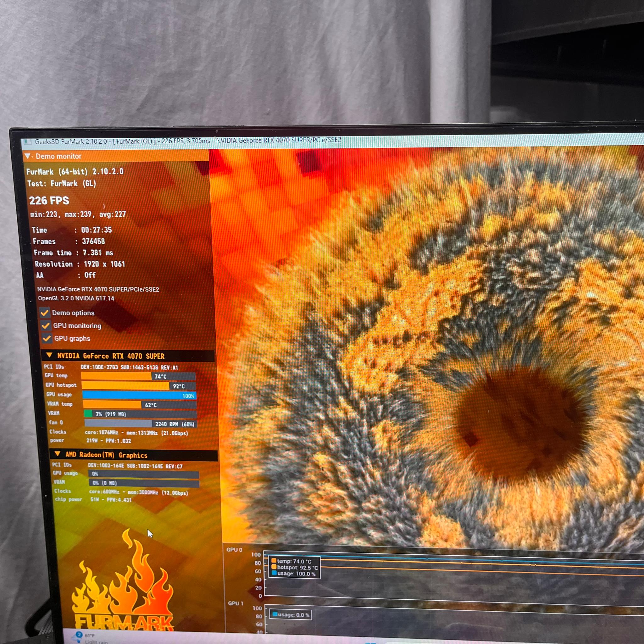Viewport: 644px width, 644px height.
Task: Click the GPU 0 graph label
Action: point(234,550)
